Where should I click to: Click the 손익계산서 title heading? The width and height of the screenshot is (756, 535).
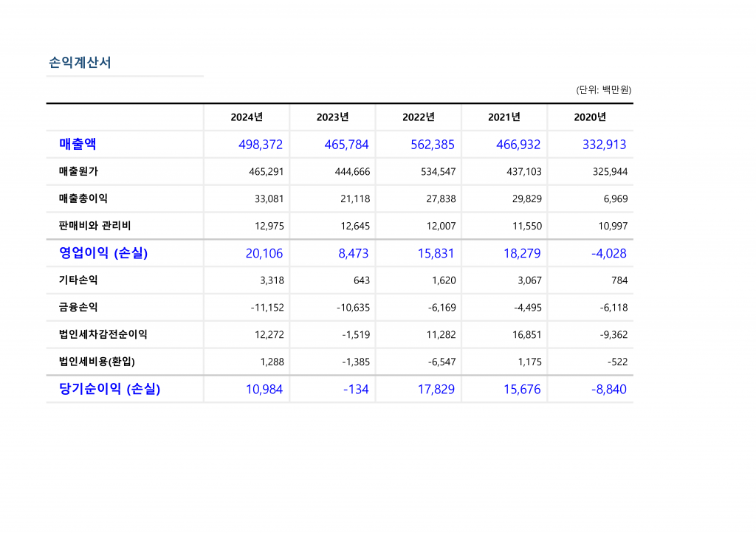[x=80, y=63]
